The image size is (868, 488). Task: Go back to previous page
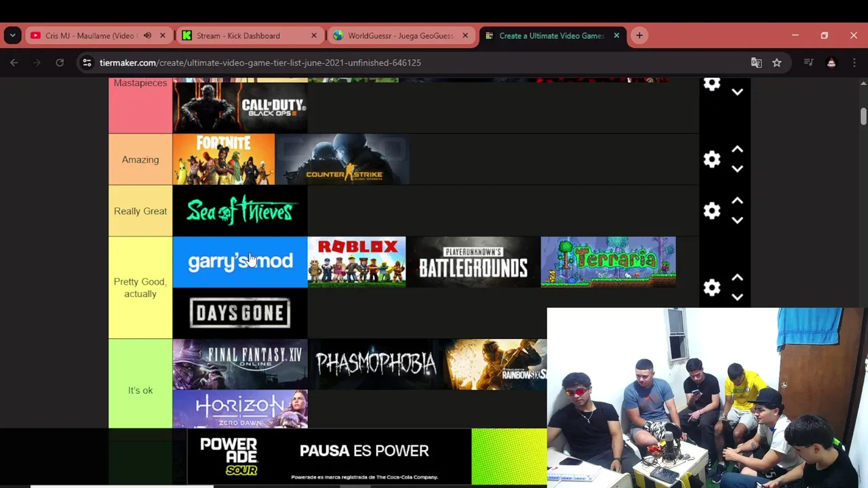click(x=14, y=62)
